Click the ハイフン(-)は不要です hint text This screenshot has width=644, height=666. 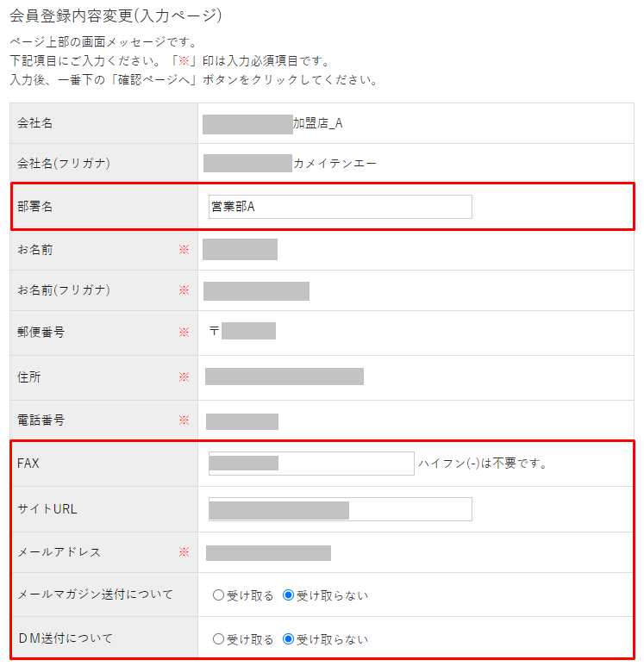(483, 464)
